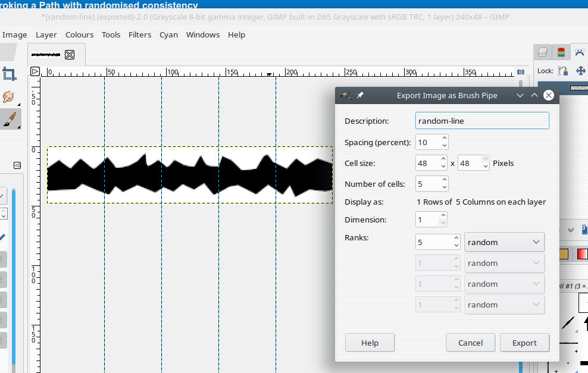
Task: Click the Spacing percent value field
Action: (427, 142)
